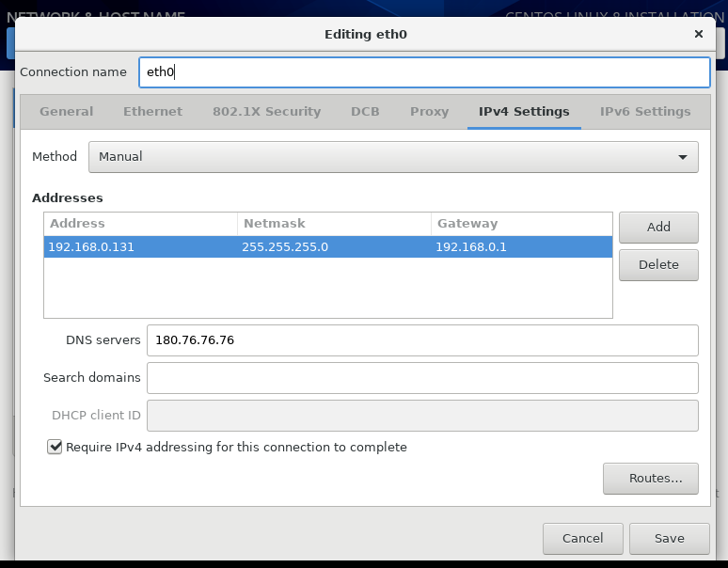
Task: Cancel editing the connection
Action: [582, 539]
